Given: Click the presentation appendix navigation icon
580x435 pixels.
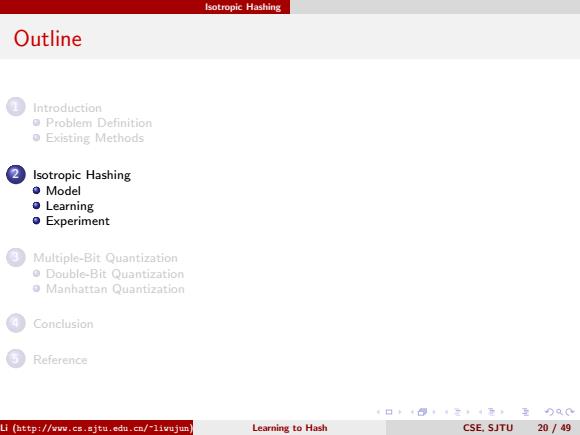Looking at the screenshot, I should pos(526,412).
